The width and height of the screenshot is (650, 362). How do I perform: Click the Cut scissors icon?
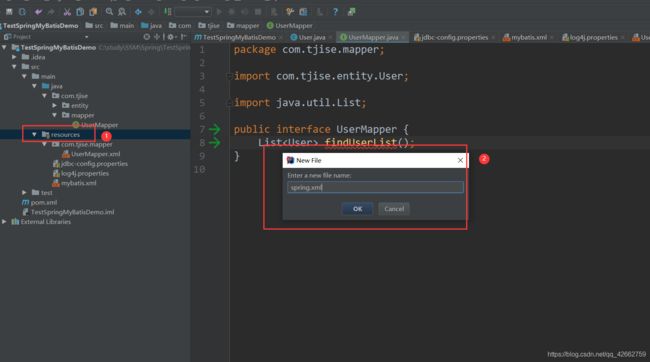(x=67, y=12)
